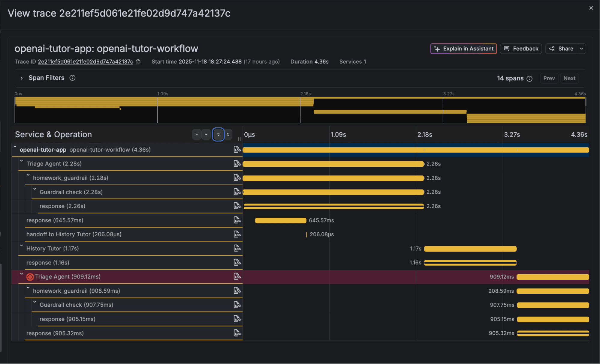Click the collapse-all double chevron button
600x364 pixels.
(228, 134)
